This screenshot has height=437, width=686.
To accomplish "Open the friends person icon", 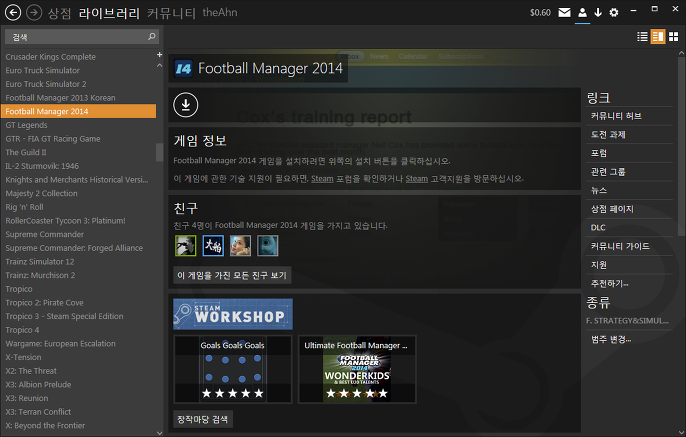I will tap(582, 12).
